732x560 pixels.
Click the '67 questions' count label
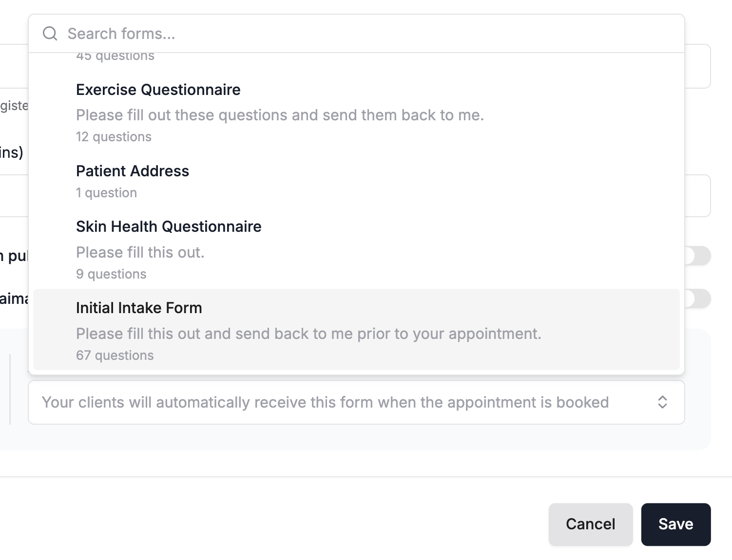(115, 355)
